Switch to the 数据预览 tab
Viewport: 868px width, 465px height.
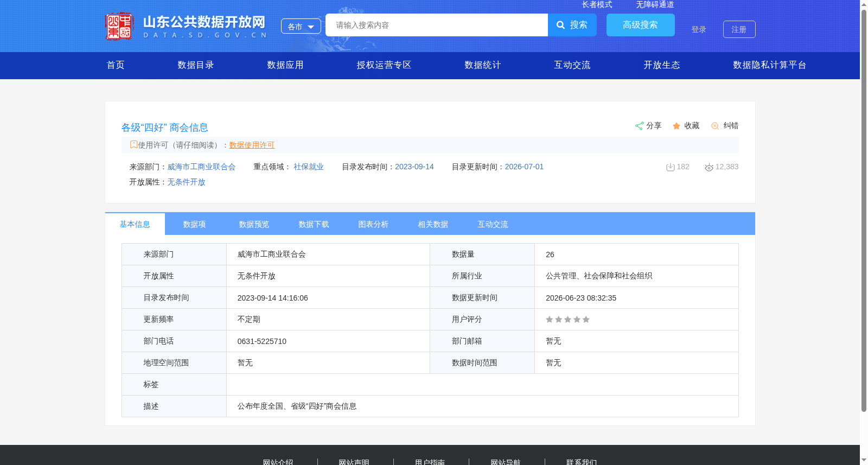pyautogui.click(x=254, y=224)
